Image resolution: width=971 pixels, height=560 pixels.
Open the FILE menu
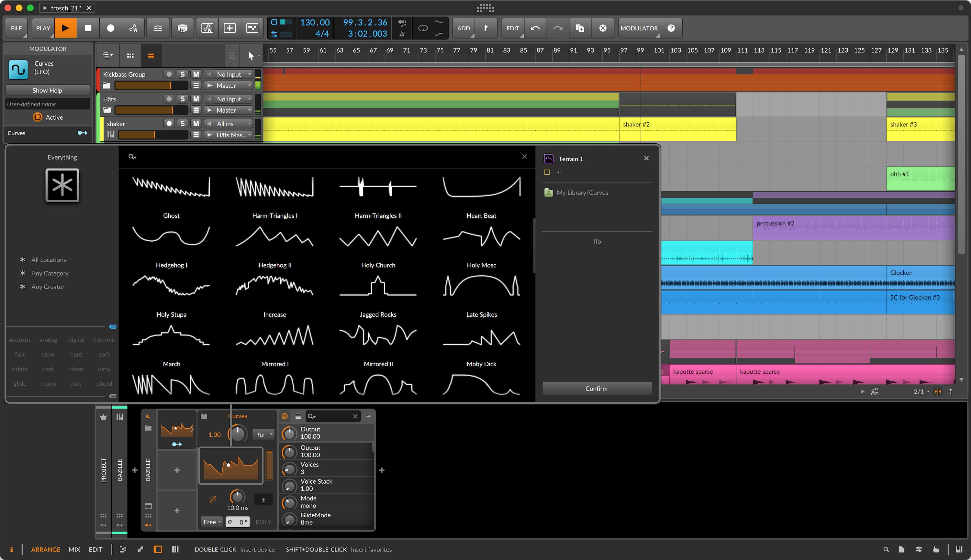click(16, 28)
